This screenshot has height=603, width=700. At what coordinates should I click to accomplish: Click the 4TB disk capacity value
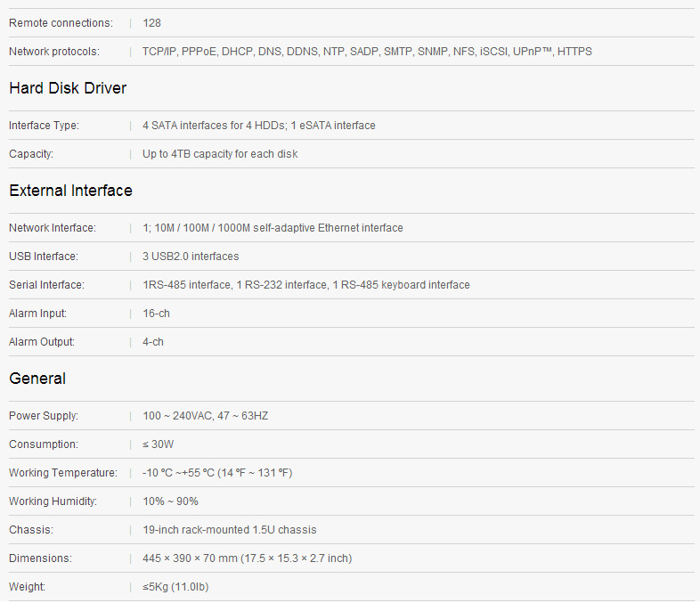220,154
